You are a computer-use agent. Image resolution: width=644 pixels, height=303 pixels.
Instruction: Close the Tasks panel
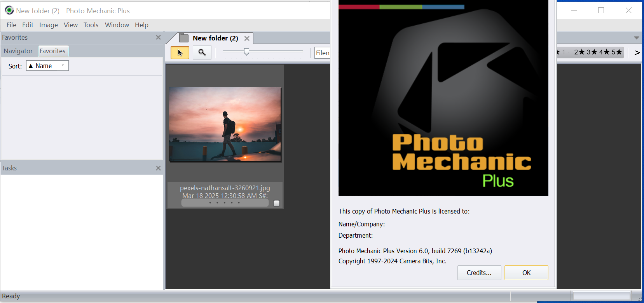158,168
